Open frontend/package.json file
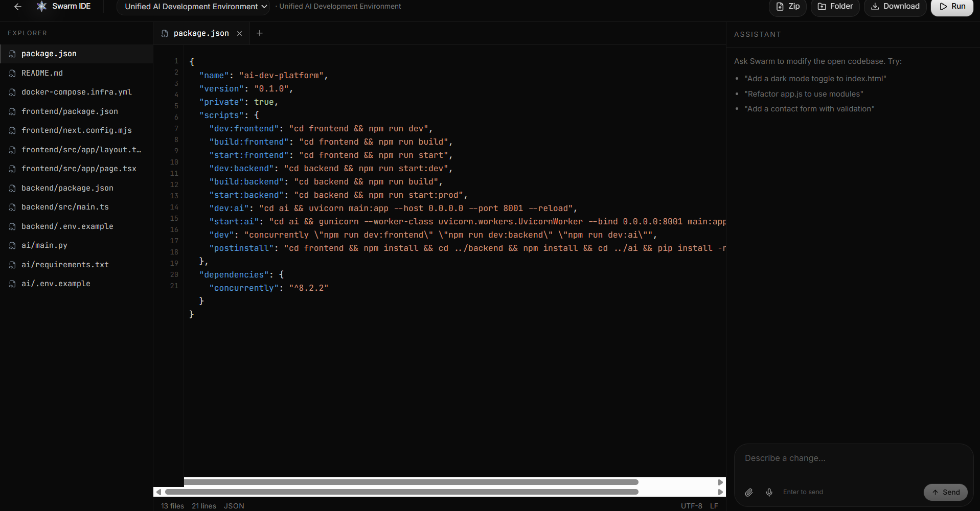The height and width of the screenshot is (511, 980). (x=77, y=111)
